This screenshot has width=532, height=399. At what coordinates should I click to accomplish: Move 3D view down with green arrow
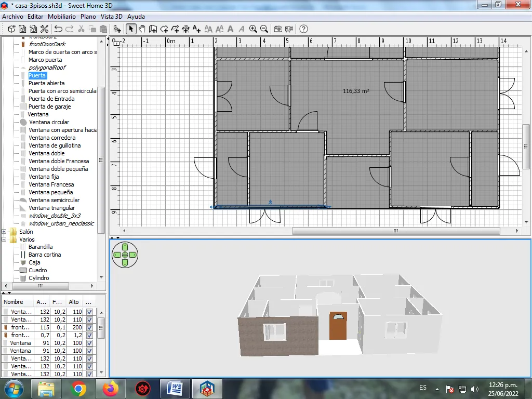click(125, 263)
